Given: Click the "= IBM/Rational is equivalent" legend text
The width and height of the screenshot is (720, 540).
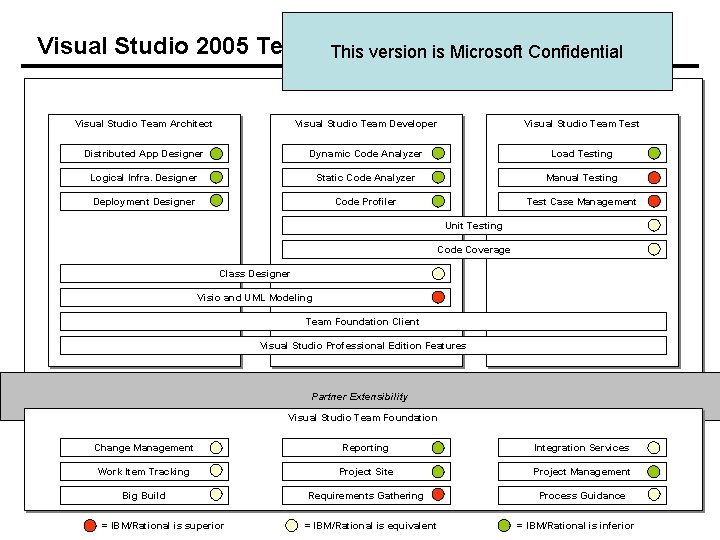Looking at the screenshot, I should point(370,526).
